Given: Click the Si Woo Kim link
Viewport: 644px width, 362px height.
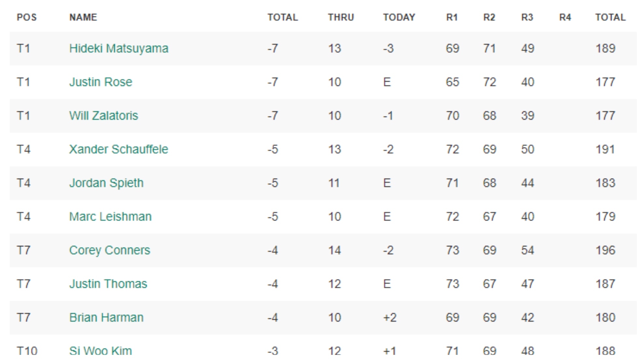Looking at the screenshot, I should (101, 351).
